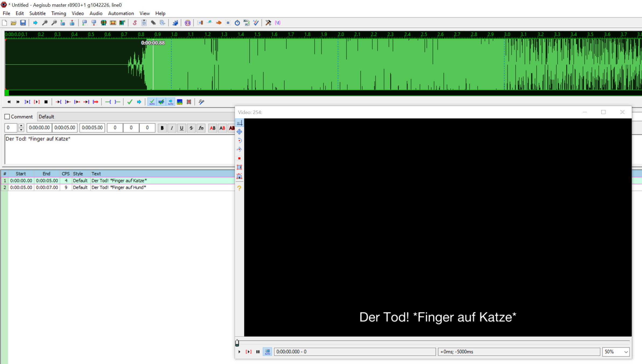642x364 pixels.
Task: Select the clip rectangle tool
Action: coord(239,167)
